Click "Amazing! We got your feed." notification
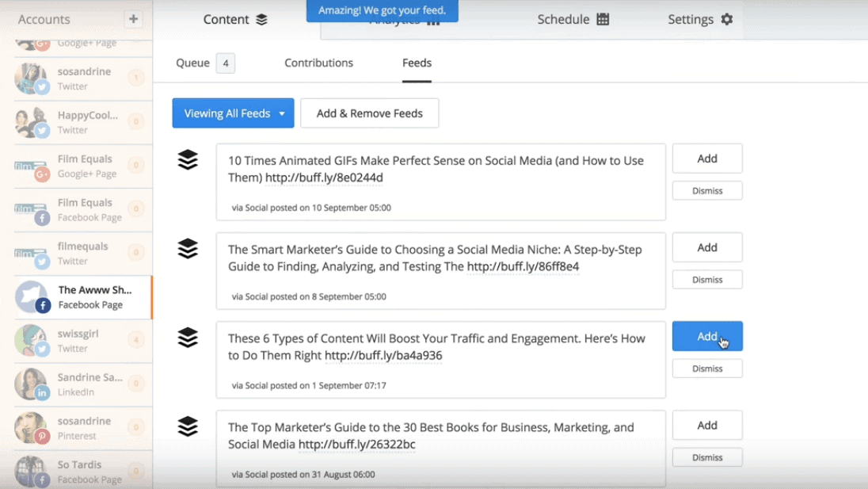 coord(382,10)
